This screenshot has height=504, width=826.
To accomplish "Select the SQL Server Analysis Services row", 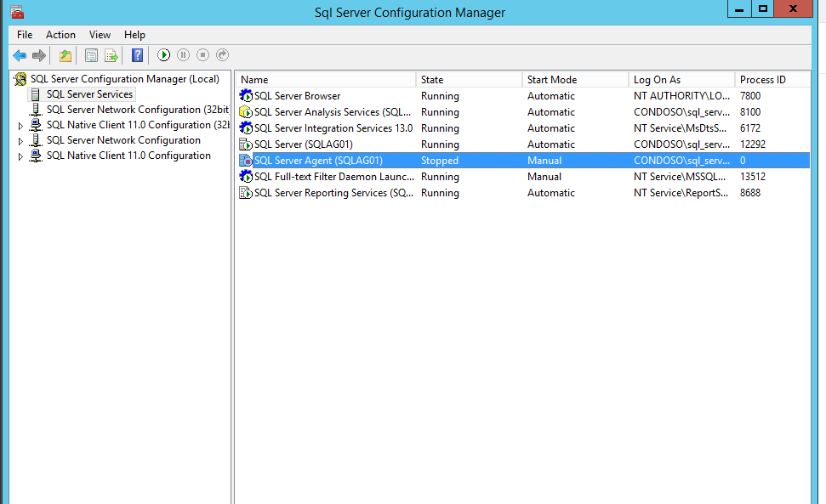I will pyautogui.click(x=522, y=112).
